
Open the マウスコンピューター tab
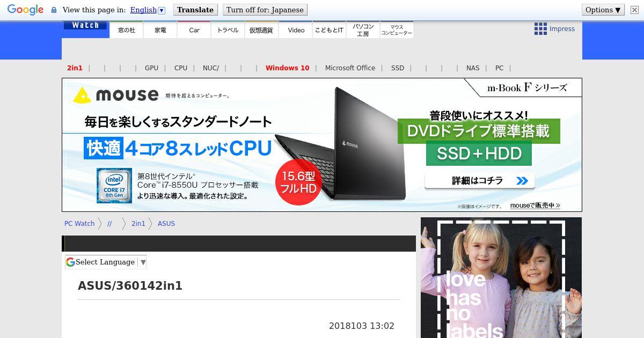[x=397, y=30]
